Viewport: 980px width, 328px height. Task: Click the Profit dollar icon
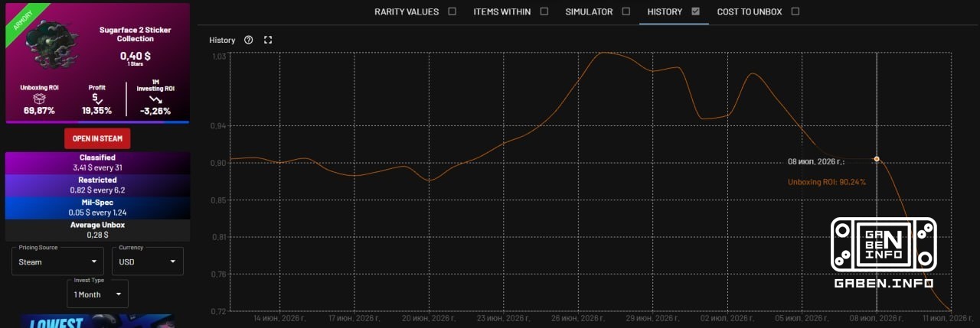96,98
